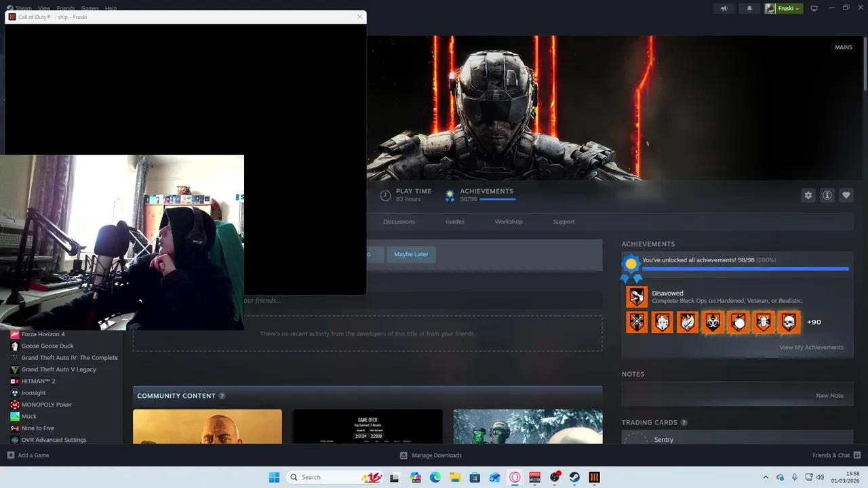The height and width of the screenshot is (488, 868).
Task: Open Friends & Chat panel
Action: tap(836, 455)
